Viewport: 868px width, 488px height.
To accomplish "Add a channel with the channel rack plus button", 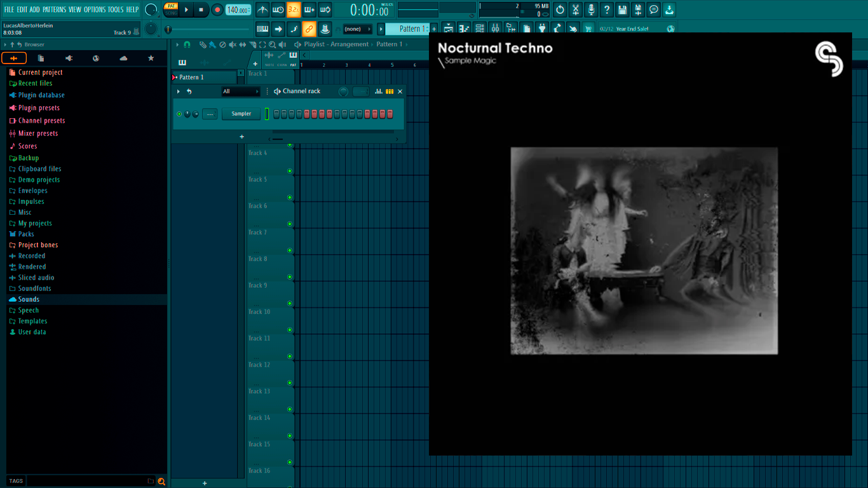I will tap(241, 137).
